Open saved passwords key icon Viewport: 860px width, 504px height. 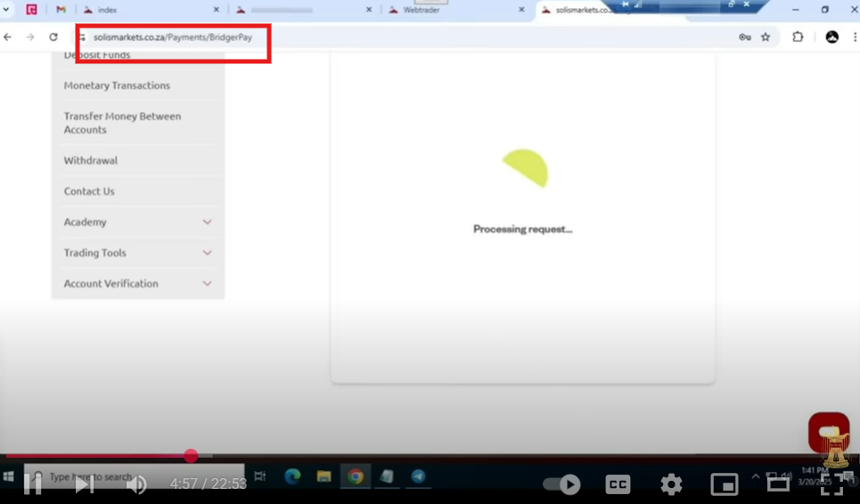(x=745, y=37)
